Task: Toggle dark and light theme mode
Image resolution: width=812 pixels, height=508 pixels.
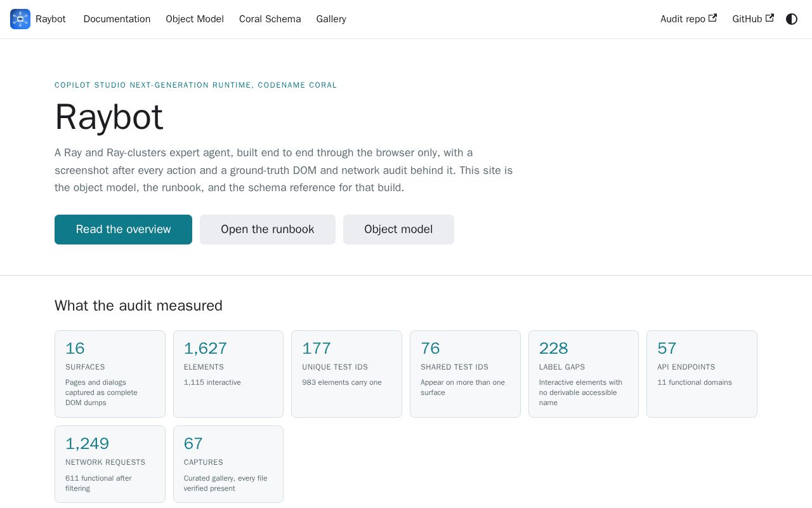Action: click(x=792, y=19)
